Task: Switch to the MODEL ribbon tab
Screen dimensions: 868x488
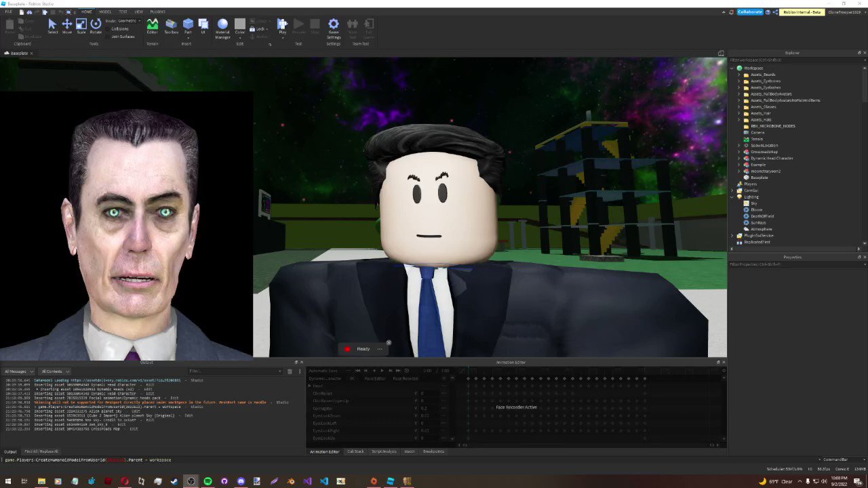Action: [x=105, y=12]
